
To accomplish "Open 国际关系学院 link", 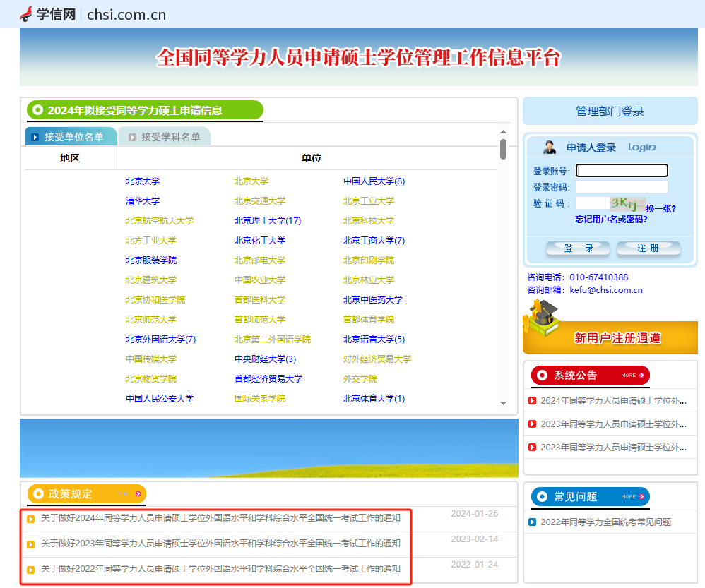I will [x=260, y=398].
